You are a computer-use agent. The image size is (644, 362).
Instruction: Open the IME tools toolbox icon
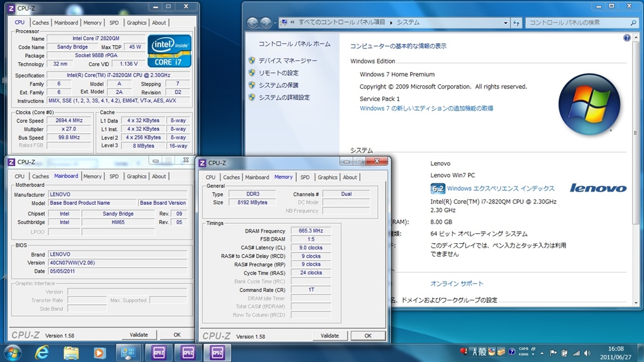tap(501, 352)
